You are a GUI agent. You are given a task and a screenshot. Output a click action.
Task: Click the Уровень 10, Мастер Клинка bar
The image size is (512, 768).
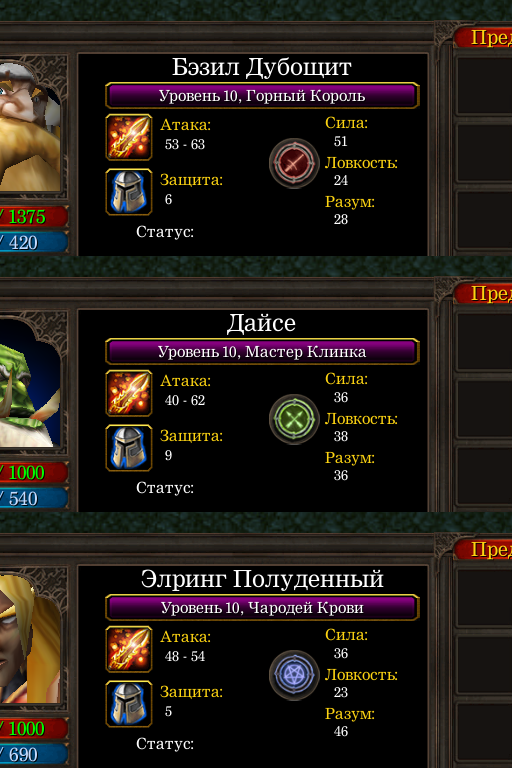(x=262, y=352)
